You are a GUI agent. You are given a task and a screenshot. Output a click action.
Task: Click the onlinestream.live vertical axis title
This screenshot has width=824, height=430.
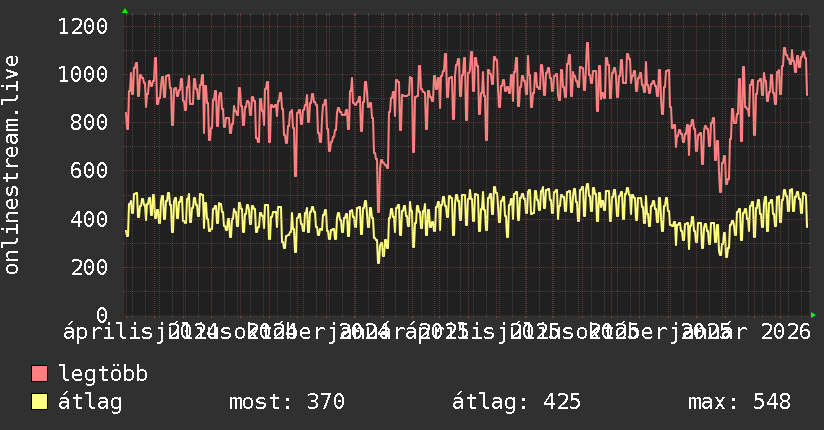(x=12, y=165)
